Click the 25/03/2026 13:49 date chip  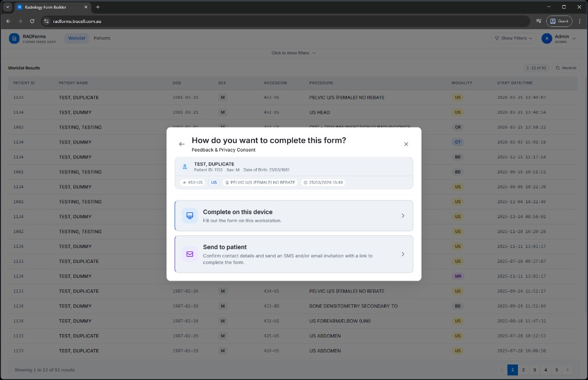(x=323, y=183)
